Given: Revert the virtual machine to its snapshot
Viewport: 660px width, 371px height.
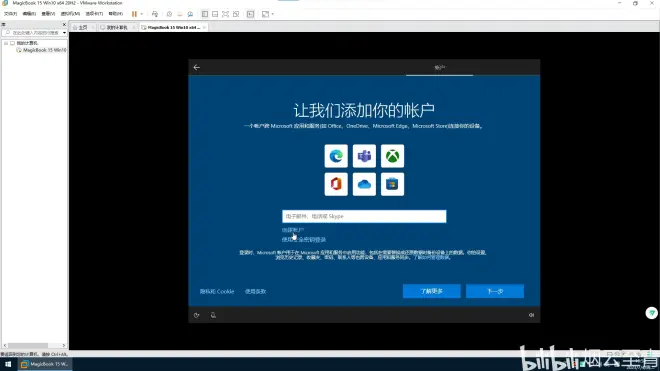Looking at the screenshot, I should (180, 14).
